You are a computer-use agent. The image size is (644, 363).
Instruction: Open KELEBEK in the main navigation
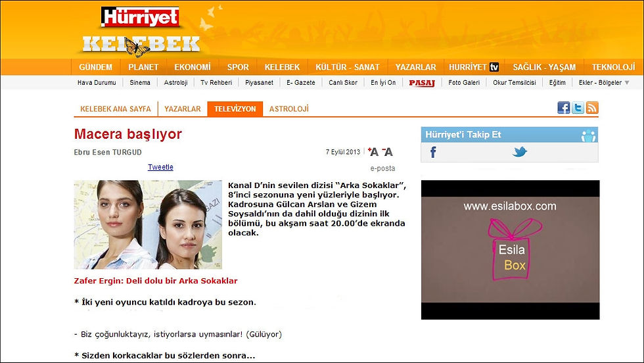click(282, 67)
